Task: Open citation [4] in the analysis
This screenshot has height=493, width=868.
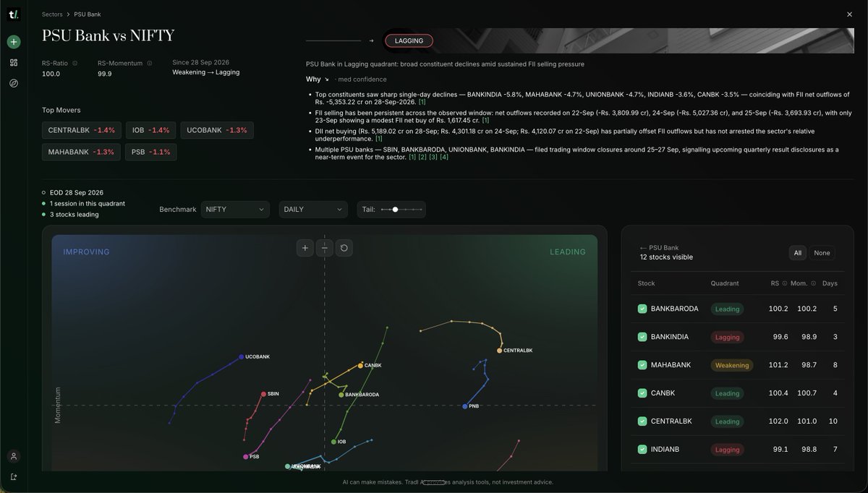Action: pos(444,157)
